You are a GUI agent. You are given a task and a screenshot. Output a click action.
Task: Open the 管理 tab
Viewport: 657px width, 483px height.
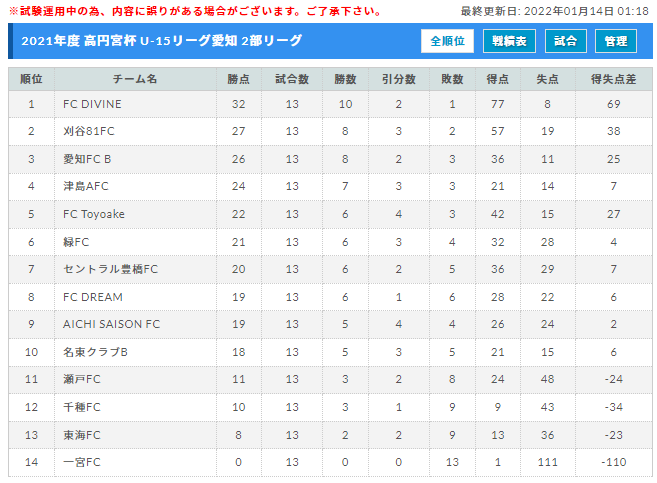coord(616,41)
